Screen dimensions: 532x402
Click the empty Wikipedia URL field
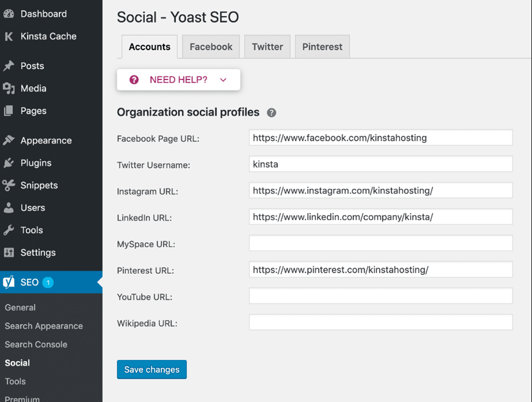[x=381, y=322]
